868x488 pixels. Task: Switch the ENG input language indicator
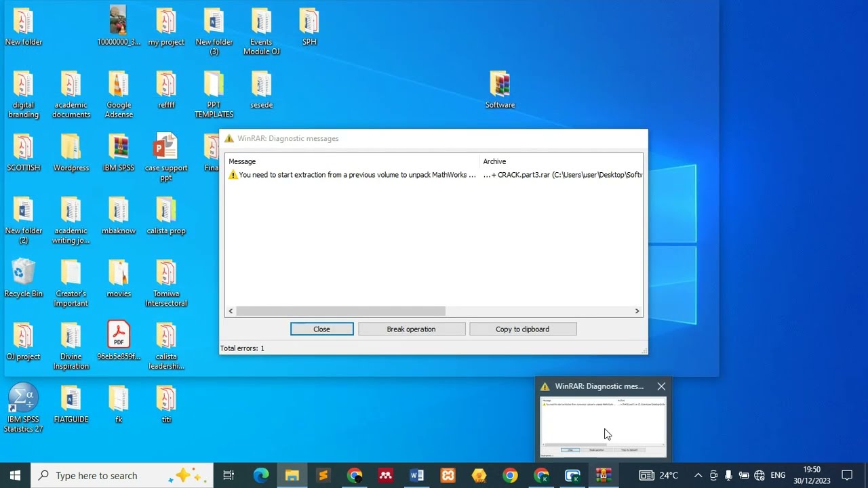[778, 475]
